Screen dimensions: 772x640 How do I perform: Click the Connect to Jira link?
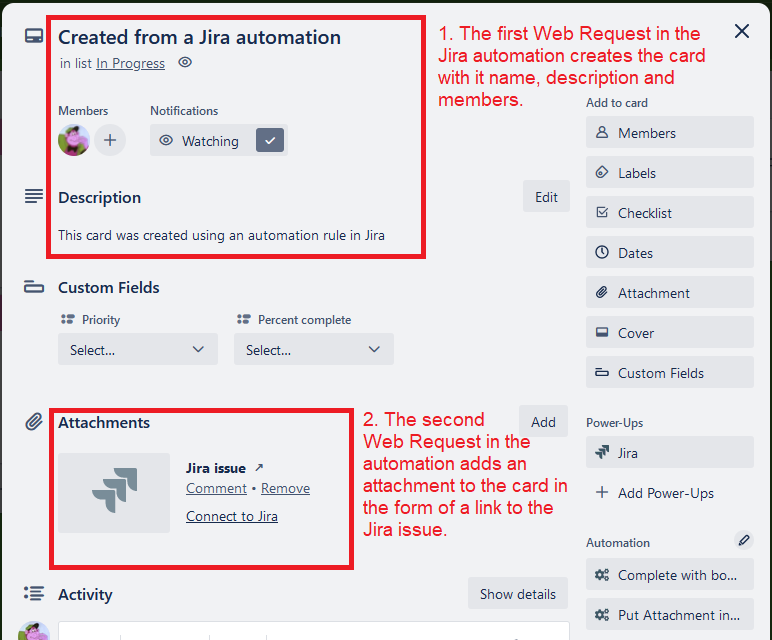pyautogui.click(x=232, y=516)
